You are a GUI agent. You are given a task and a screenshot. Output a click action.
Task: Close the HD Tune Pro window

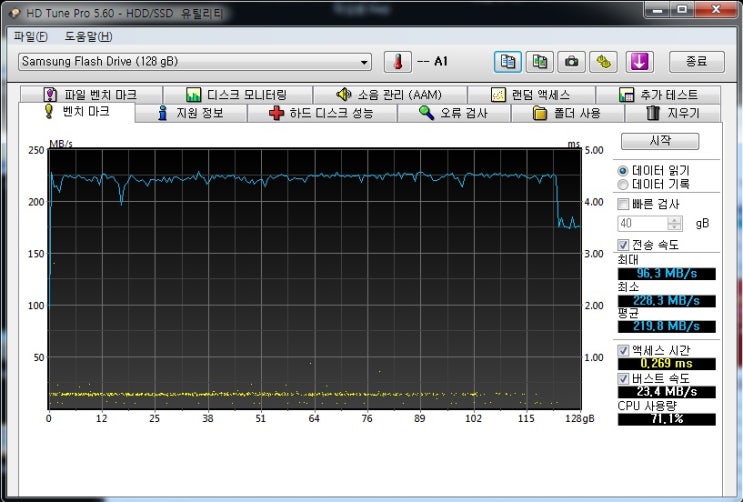[x=716, y=9]
